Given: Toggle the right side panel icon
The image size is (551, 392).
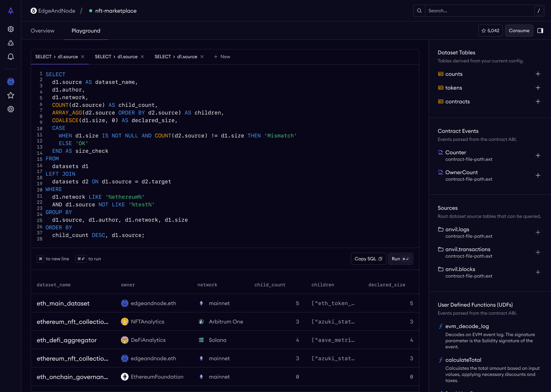Looking at the screenshot, I should click(540, 31).
